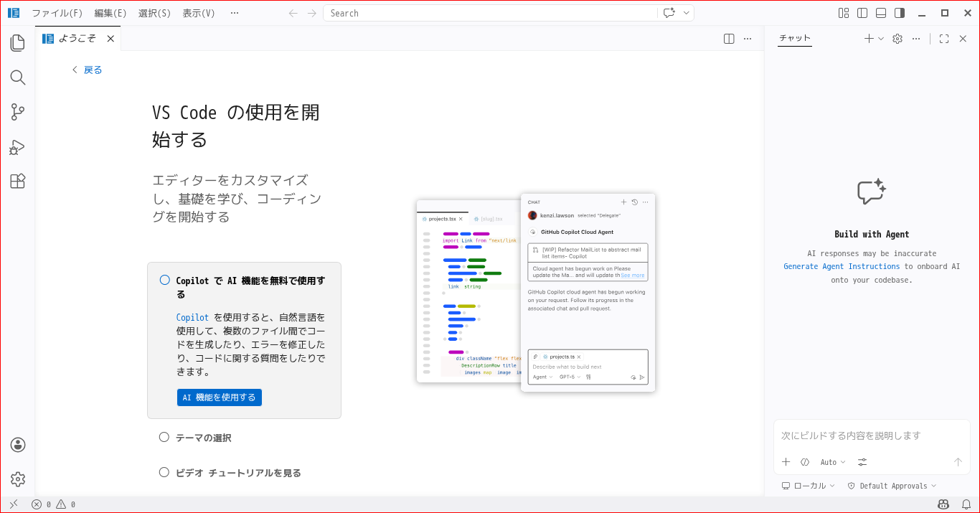Open chat panel more actions ellipsis
This screenshot has width=980, height=513.
(x=916, y=39)
